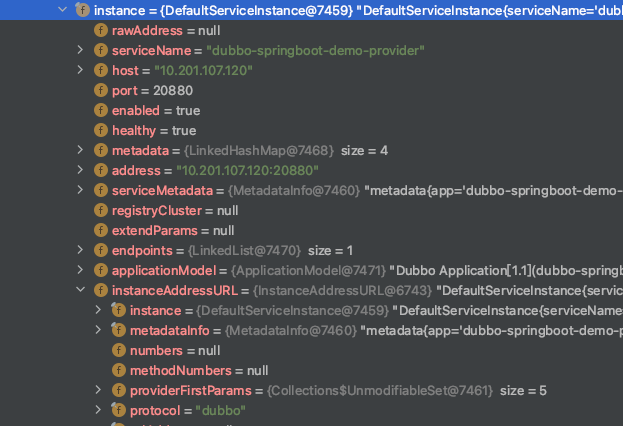Click final-field icon beside nested instance
623x426 pixels.
[118, 310]
